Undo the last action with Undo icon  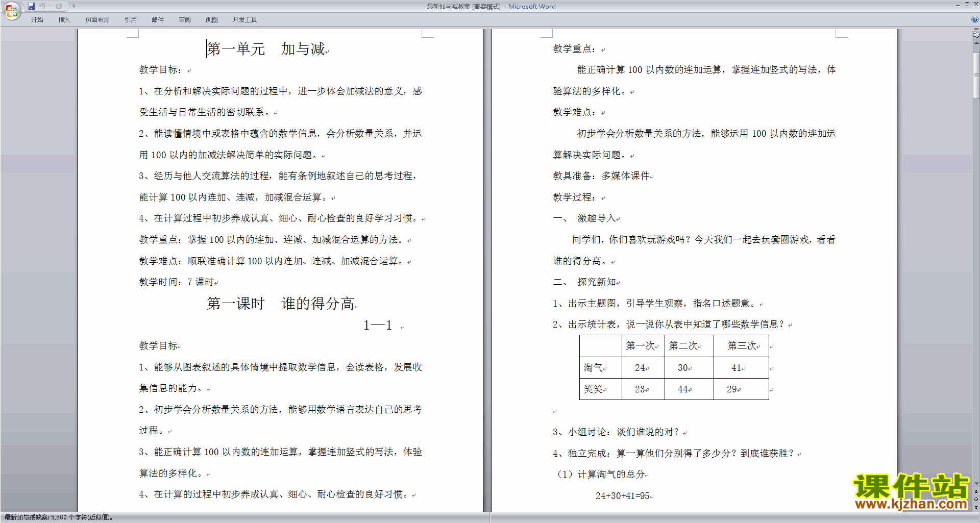click(x=42, y=6)
